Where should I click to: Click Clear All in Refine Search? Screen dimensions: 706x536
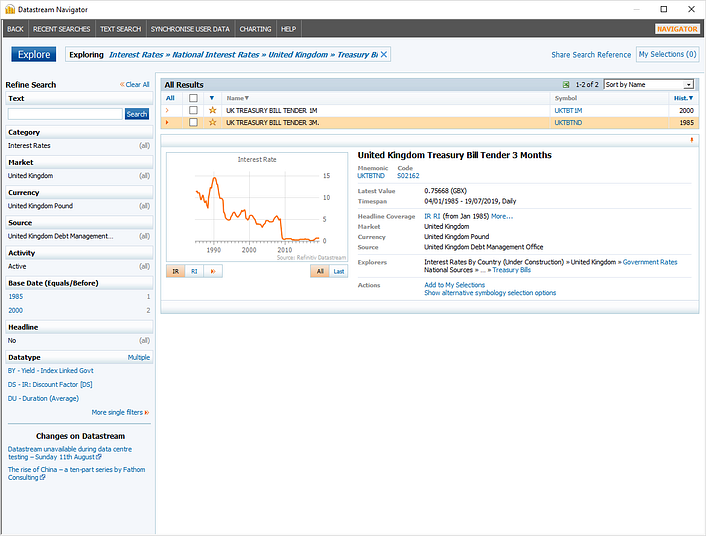click(x=135, y=85)
